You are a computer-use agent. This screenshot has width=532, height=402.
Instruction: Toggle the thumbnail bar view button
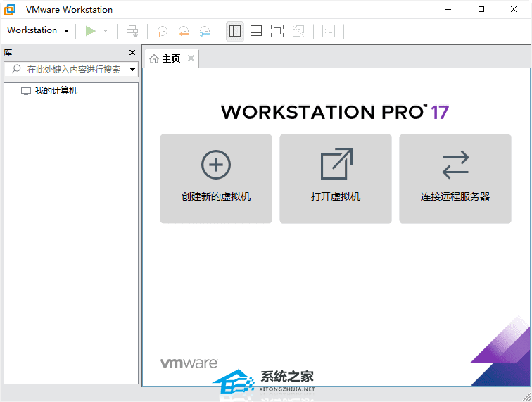pyautogui.click(x=256, y=30)
